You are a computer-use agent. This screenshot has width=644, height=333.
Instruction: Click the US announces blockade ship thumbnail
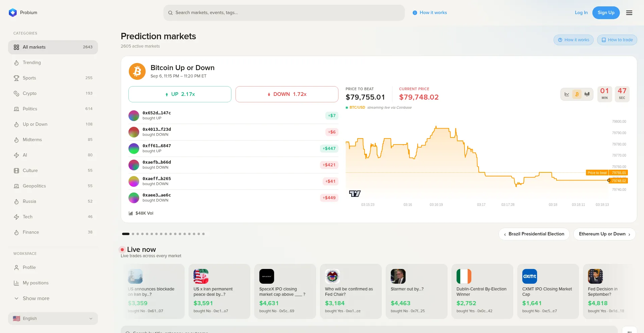coord(135,277)
